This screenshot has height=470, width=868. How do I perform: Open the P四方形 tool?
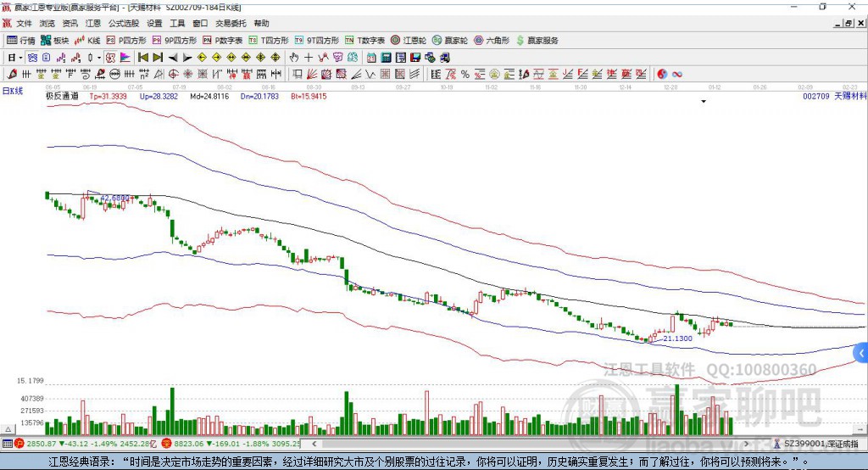click(x=126, y=41)
